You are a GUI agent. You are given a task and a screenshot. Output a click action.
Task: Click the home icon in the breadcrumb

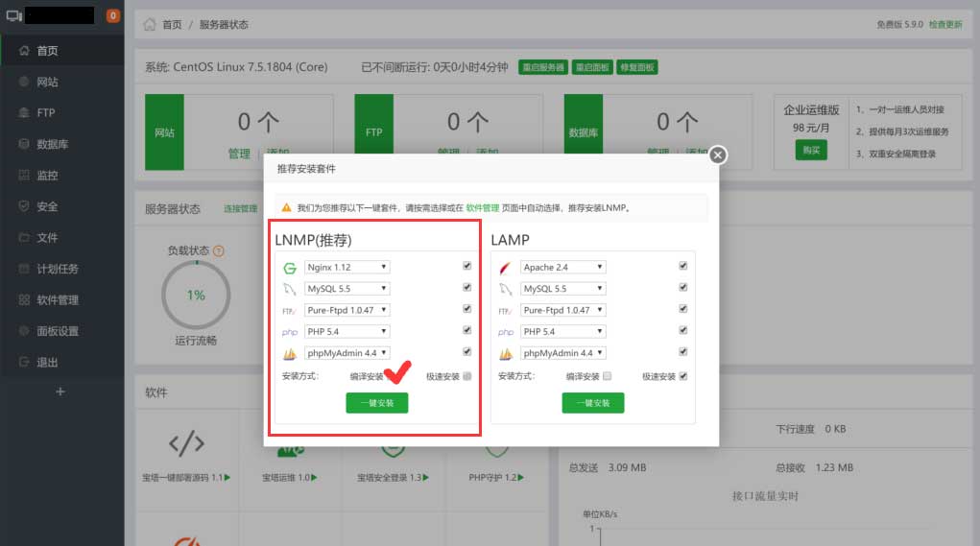[150, 24]
